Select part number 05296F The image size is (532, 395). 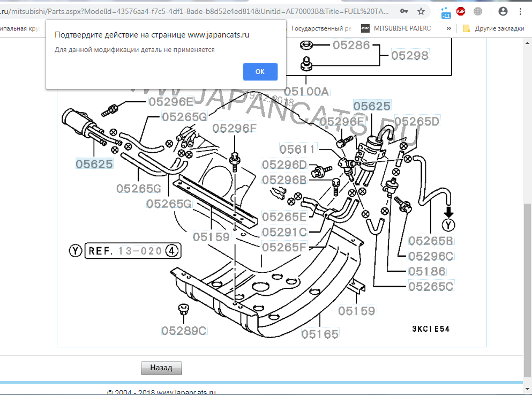point(235,128)
